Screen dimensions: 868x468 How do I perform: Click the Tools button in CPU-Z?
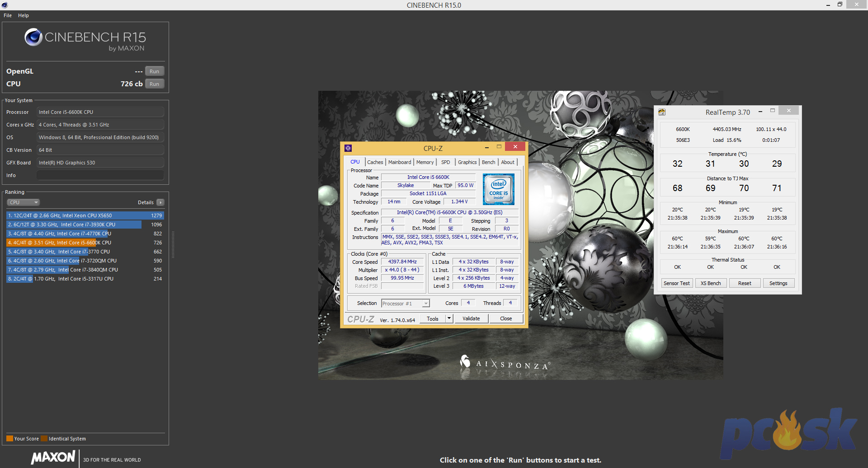(433, 318)
